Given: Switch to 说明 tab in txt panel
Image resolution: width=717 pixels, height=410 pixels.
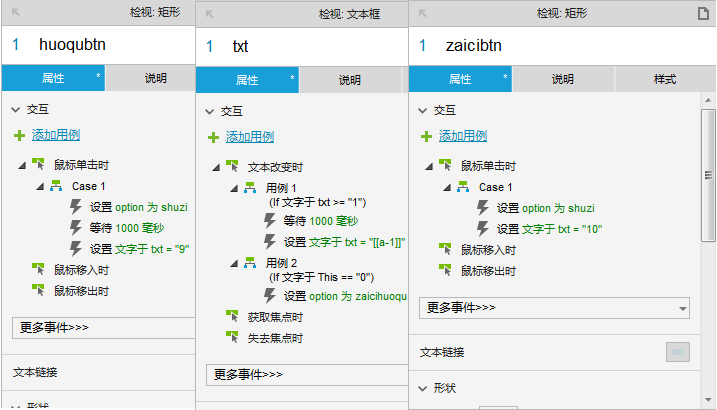Looking at the screenshot, I should coord(350,80).
